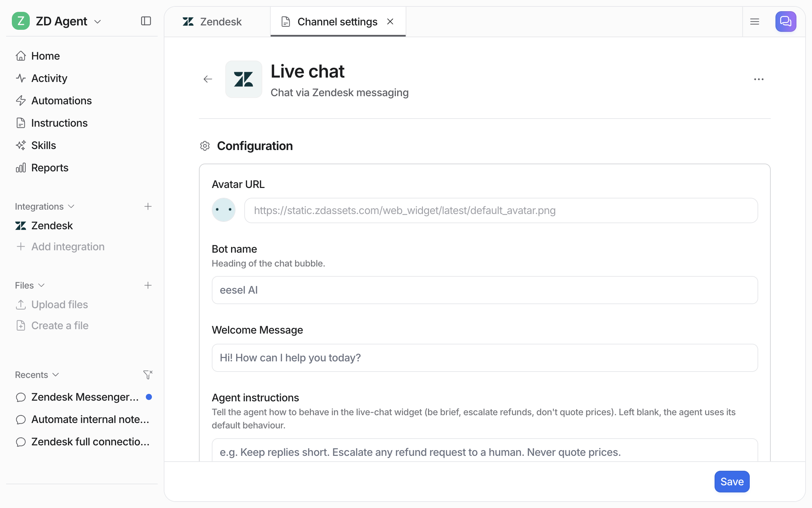812x508 pixels.
Task: Click the avatar preview thumbnail
Action: click(x=224, y=210)
